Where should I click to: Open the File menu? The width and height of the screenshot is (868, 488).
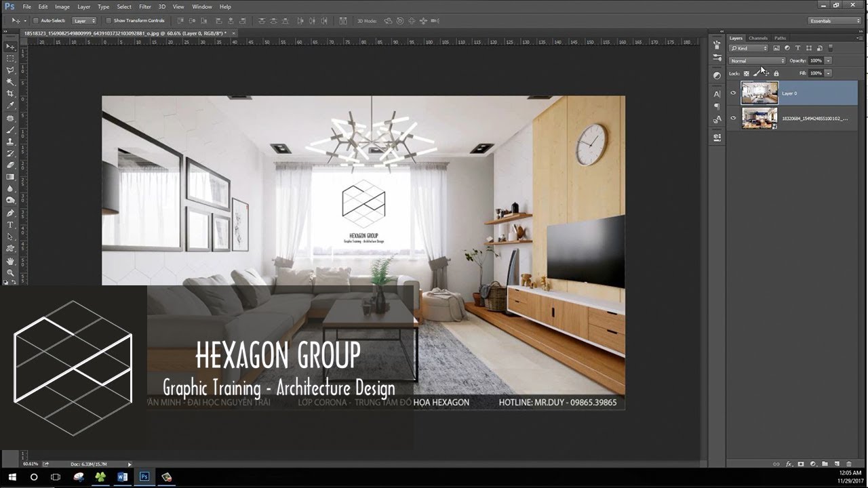[x=26, y=7]
